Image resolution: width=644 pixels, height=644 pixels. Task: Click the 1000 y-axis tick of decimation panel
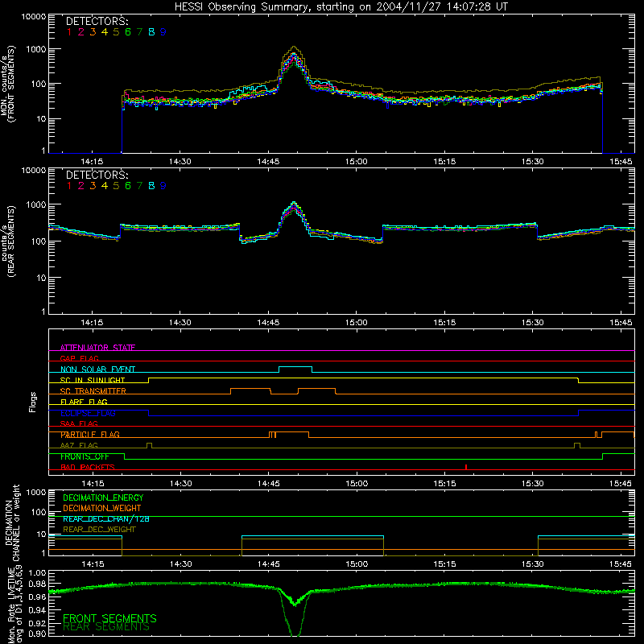(x=36, y=493)
